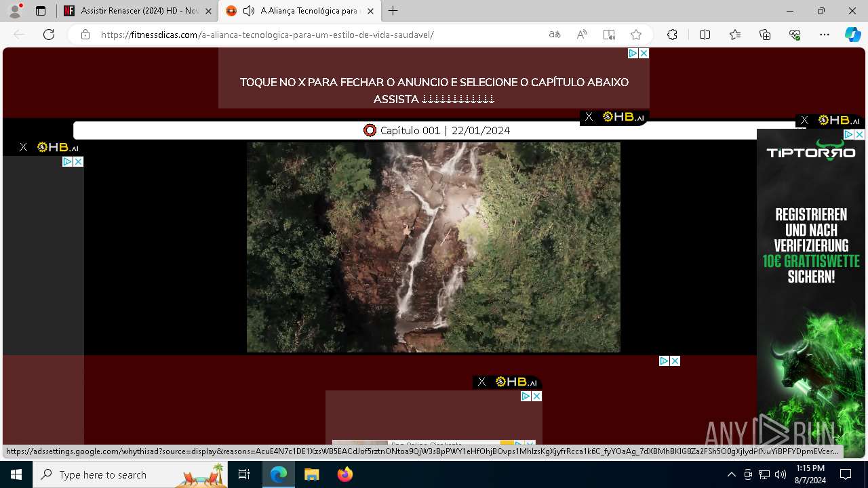Viewport: 868px width, 488px height.
Task: Open AdChoices info on left sidebar ad
Action: [x=67, y=161]
